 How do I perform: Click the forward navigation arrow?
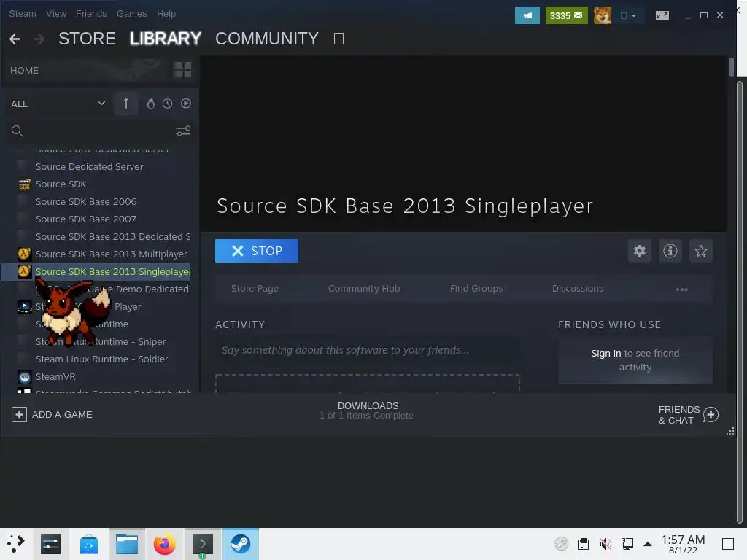39,39
